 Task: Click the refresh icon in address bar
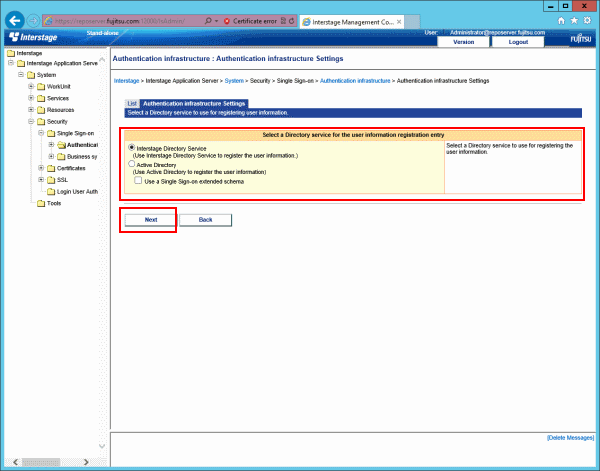point(292,21)
